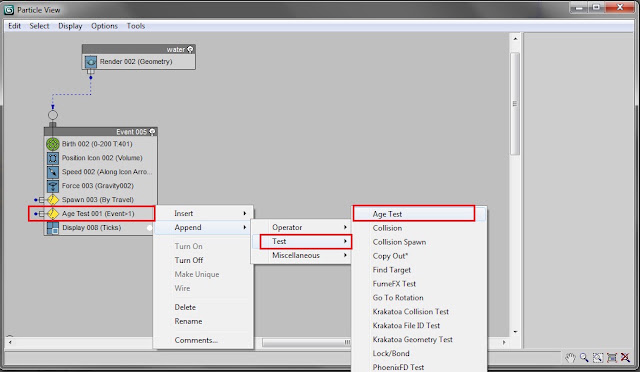Click the Particle View title bar app icon
The image size is (640, 372).
9,10
